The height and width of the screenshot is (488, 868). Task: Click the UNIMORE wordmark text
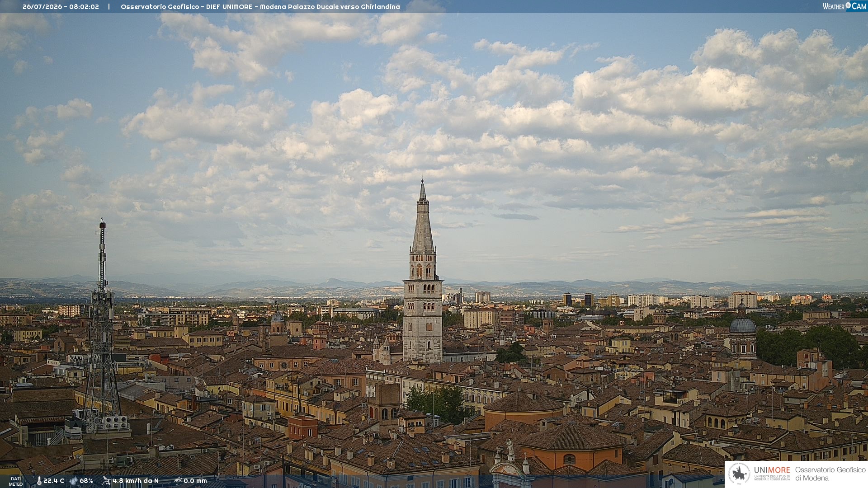click(x=772, y=470)
